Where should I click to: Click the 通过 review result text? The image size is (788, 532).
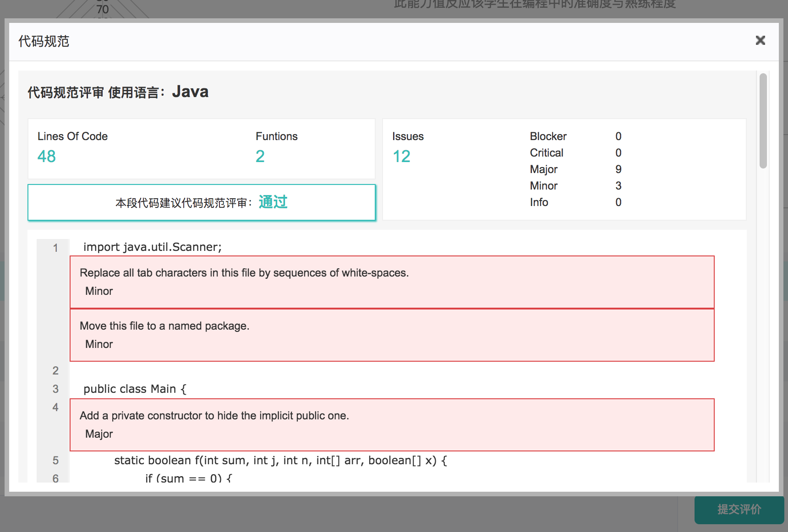coord(273,202)
